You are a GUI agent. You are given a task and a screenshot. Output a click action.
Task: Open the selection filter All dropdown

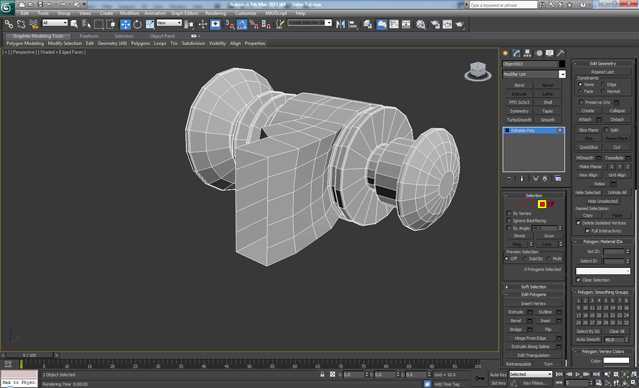55,23
